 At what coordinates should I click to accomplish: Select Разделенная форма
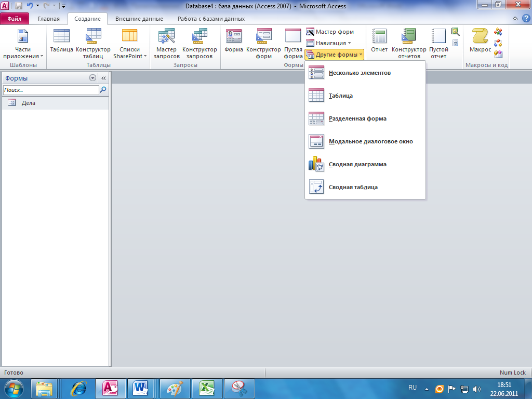tap(365, 118)
